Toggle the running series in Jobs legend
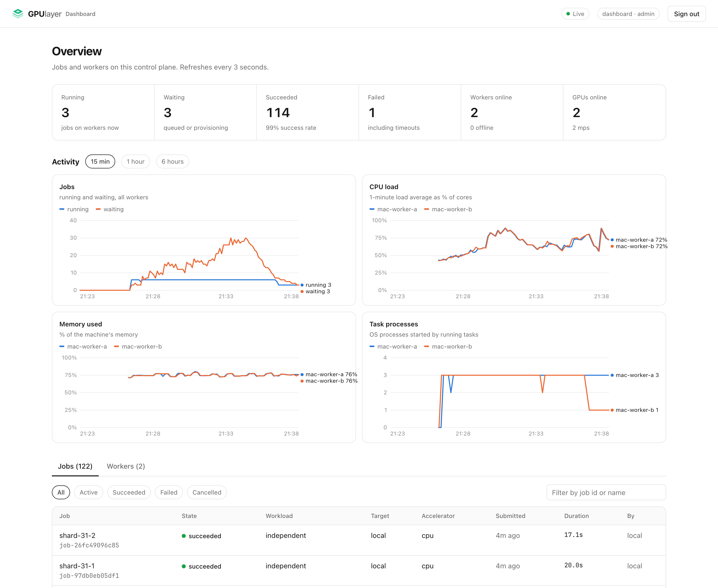This screenshot has width=718, height=588. click(x=74, y=209)
